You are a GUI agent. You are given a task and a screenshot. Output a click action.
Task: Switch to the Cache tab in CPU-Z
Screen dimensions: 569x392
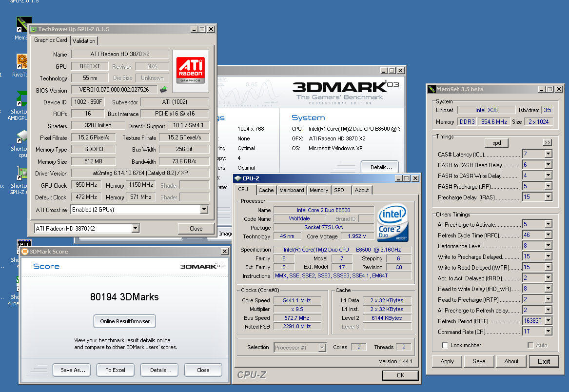(x=266, y=190)
